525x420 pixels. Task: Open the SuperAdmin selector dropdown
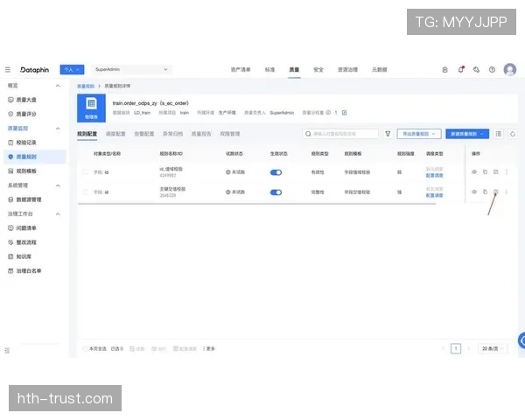(131, 69)
